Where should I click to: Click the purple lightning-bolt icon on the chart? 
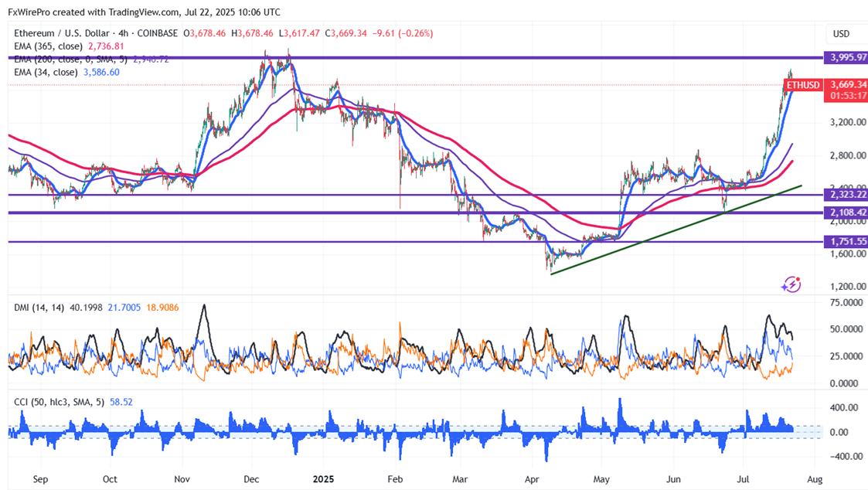[x=791, y=284]
